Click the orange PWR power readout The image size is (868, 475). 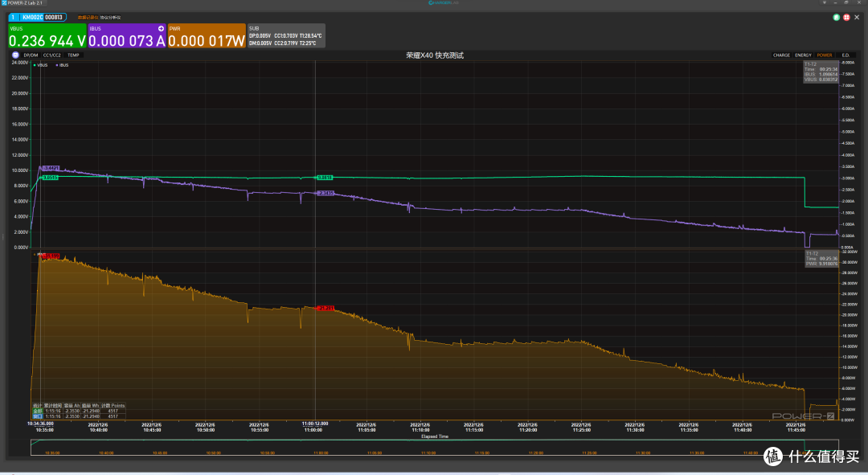point(207,35)
